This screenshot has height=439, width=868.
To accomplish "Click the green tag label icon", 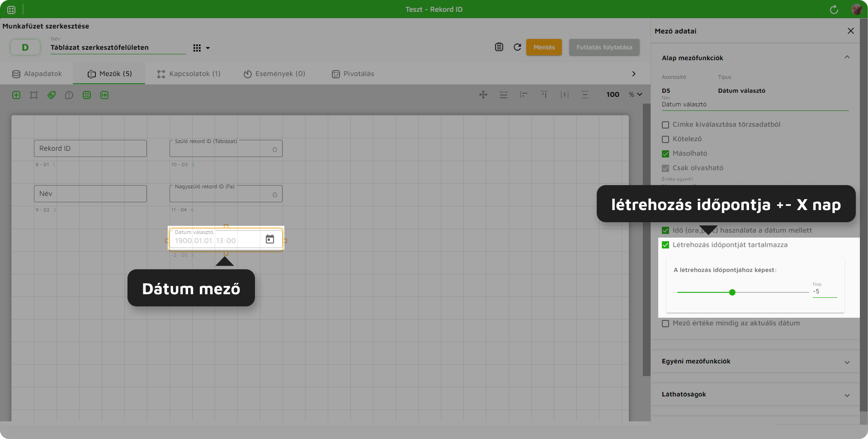I will [x=52, y=95].
